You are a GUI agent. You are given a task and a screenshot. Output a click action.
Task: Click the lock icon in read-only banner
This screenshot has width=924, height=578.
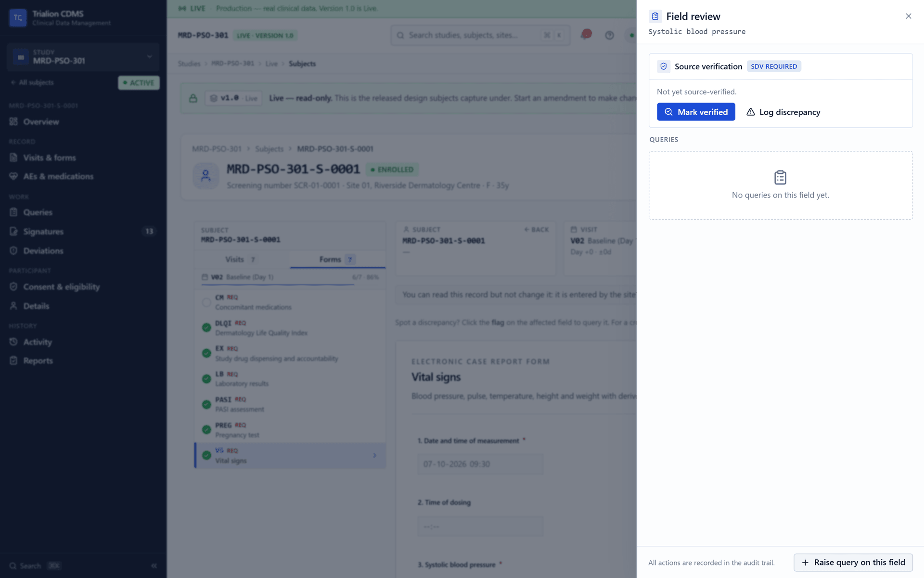(193, 98)
